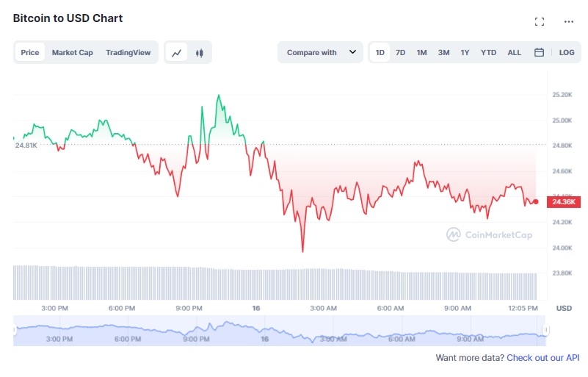Click the red current price dot
This screenshot has width=588, height=377.
point(535,201)
